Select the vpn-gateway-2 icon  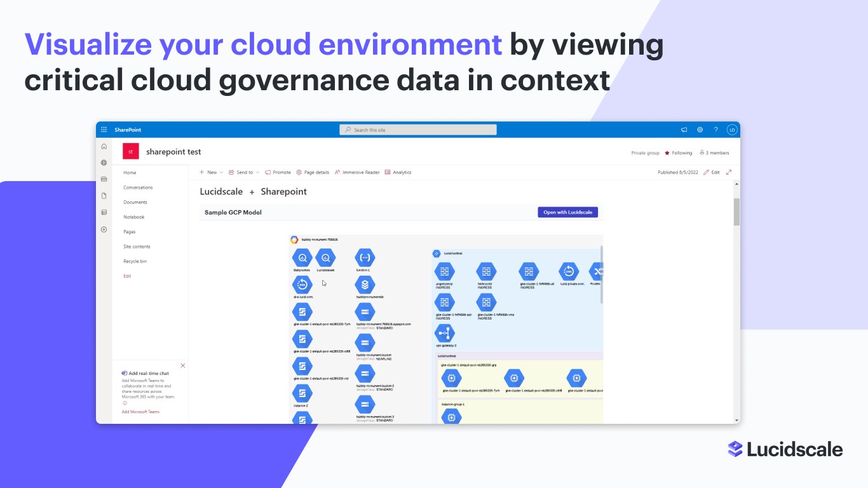(445, 333)
